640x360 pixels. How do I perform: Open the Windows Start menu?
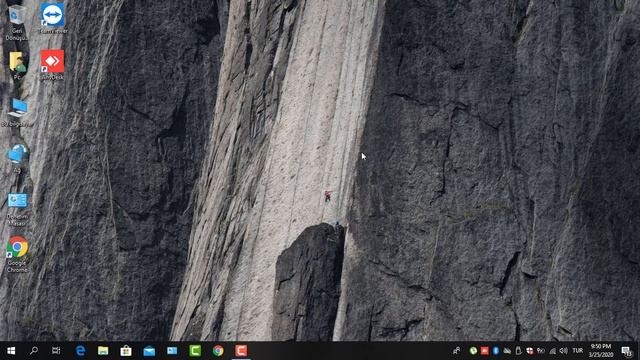pos(11,351)
